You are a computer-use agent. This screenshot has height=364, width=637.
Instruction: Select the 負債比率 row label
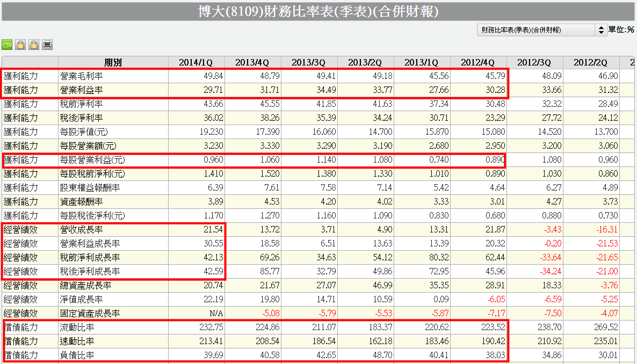pyautogui.click(x=77, y=355)
